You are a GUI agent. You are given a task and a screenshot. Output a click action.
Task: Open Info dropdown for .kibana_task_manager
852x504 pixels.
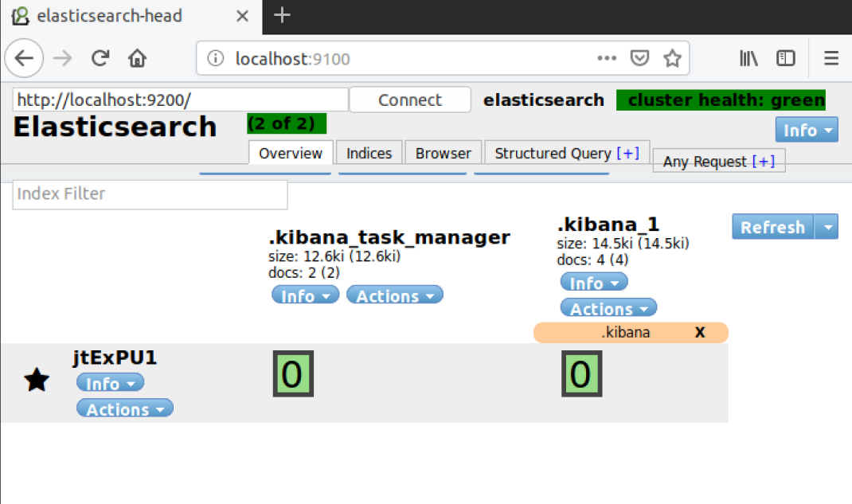pyautogui.click(x=306, y=295)
